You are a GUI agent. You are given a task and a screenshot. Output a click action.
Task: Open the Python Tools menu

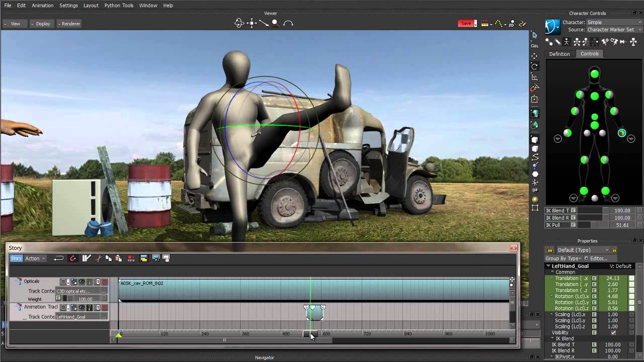click(119, 5)
